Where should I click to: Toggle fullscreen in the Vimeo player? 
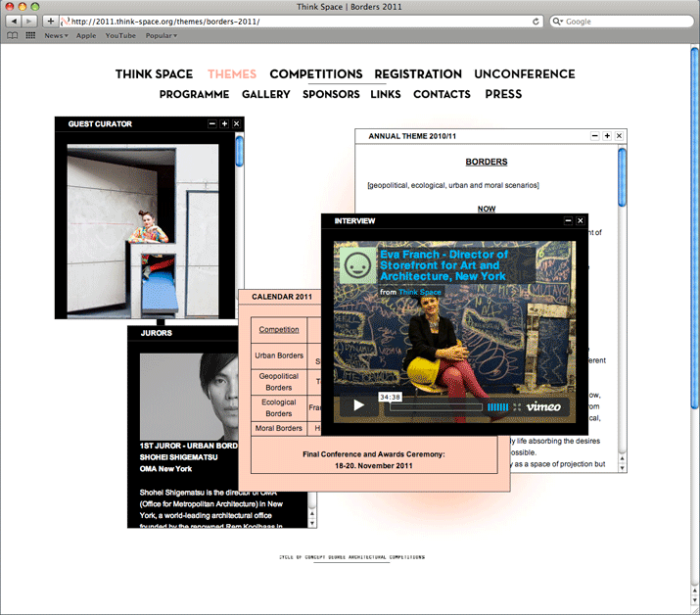tap(517, 406)
